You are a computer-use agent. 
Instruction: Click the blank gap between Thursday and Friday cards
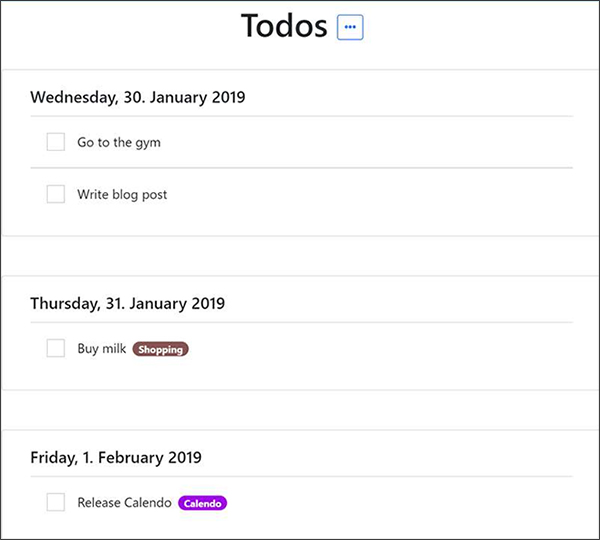pyautogui.click(x=300, y=410)
